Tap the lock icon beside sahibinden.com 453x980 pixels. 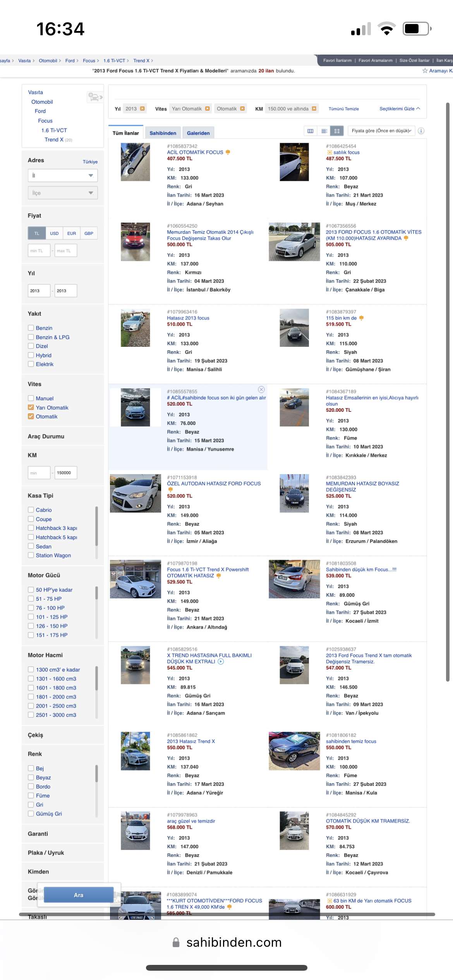(x=176, y=942)
